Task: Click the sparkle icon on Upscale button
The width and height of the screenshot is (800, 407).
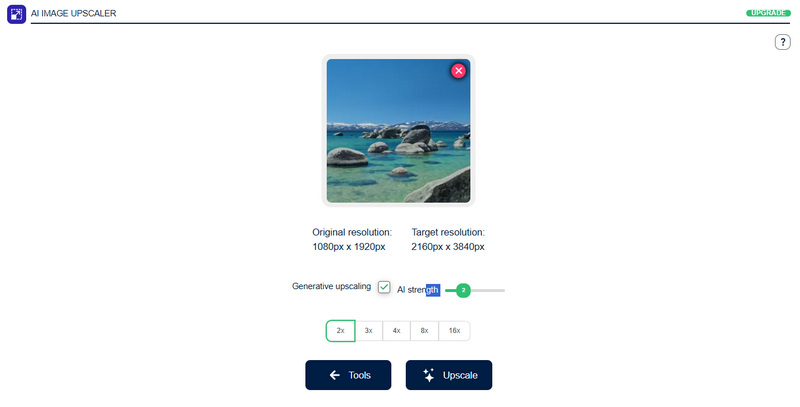Action: [x=429, y=375]
